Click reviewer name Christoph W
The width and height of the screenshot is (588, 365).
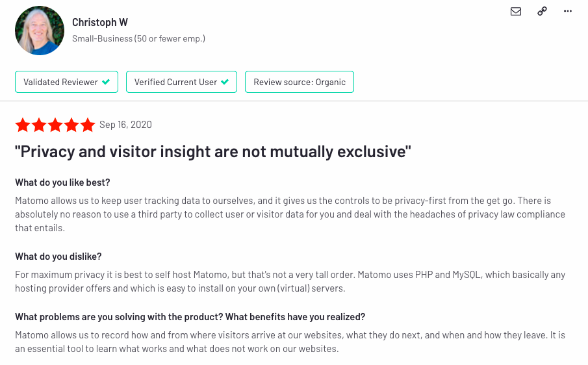pyautogui.click(x=100, y=23)
